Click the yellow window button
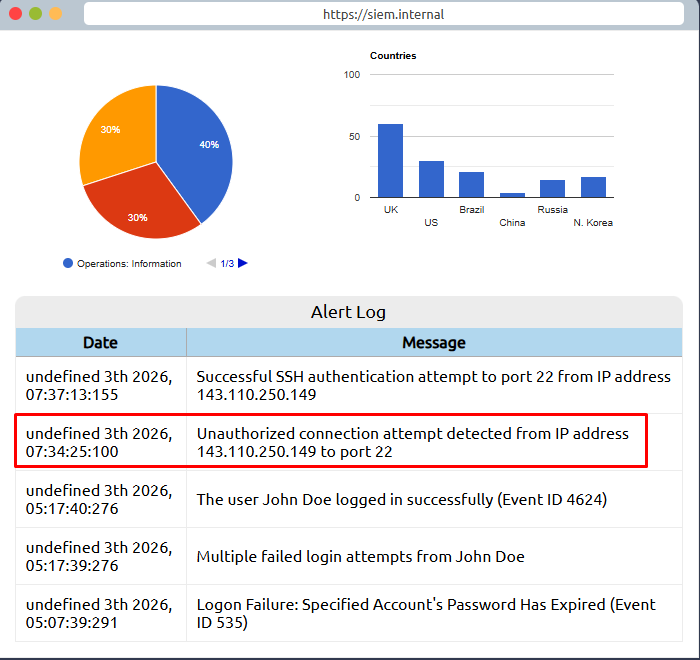 click(x=55, y=14)
